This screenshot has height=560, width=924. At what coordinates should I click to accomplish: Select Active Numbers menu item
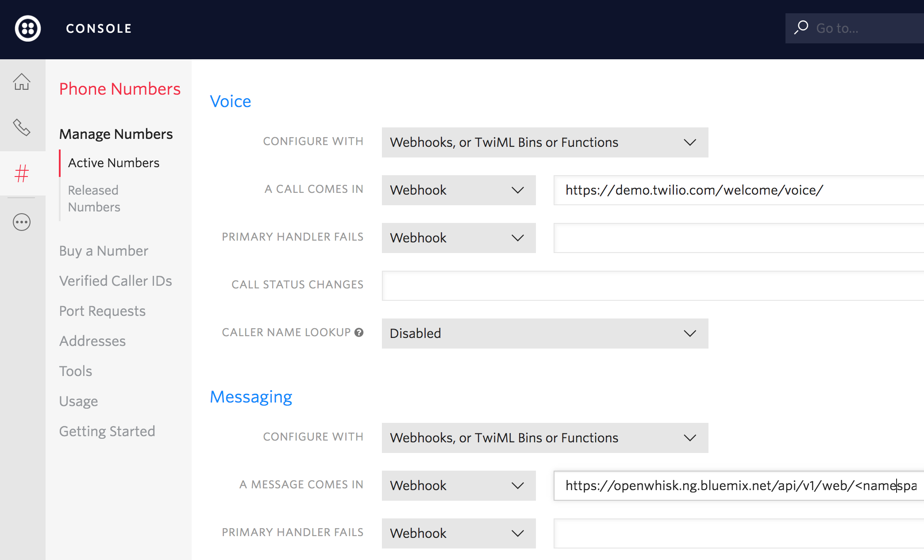coord(114,163)
